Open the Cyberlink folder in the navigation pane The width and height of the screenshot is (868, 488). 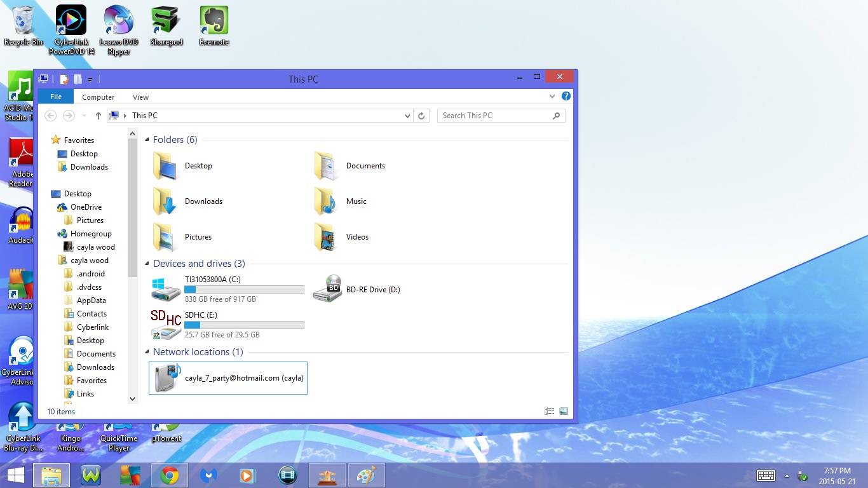coord(86,327)
